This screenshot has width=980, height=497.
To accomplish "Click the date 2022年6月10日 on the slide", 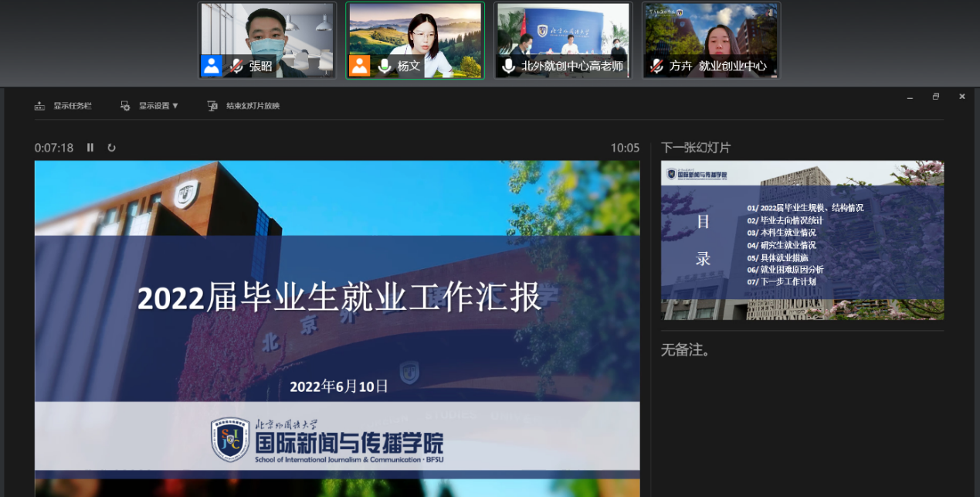I will pyautogui.click(x=339, y=386).
